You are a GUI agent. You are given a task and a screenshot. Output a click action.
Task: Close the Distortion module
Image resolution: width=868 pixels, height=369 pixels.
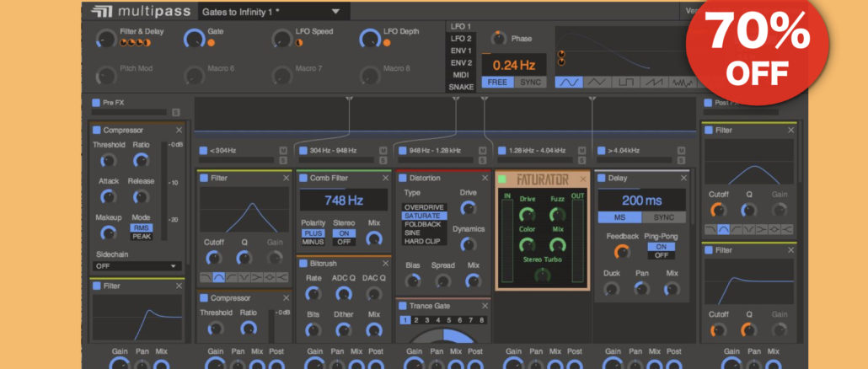point(485,178)
